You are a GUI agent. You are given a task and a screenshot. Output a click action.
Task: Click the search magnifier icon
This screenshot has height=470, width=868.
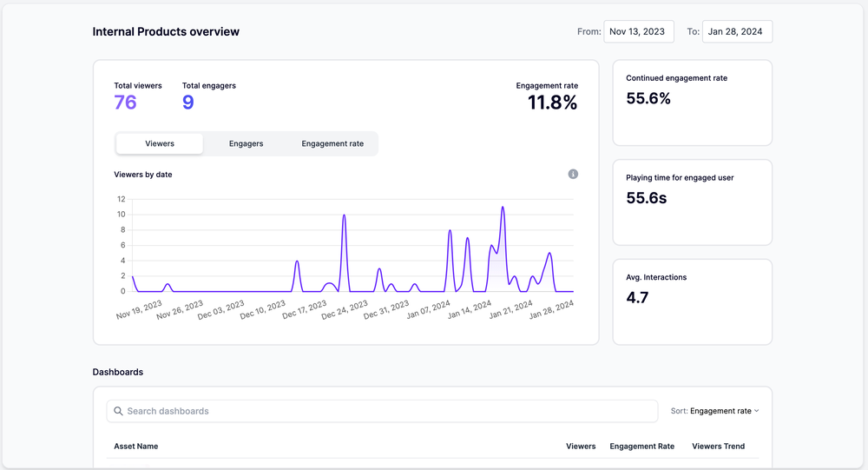click(118, 411)
